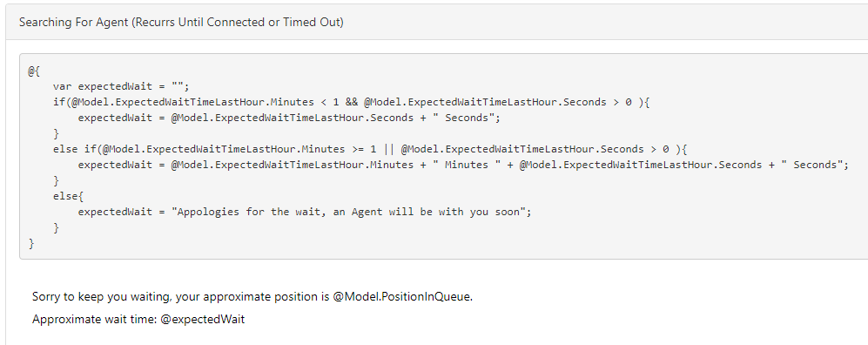This screenshot has width=868, height=345.
Task: Click the && operator in the if condition
Action: [352, 102]
